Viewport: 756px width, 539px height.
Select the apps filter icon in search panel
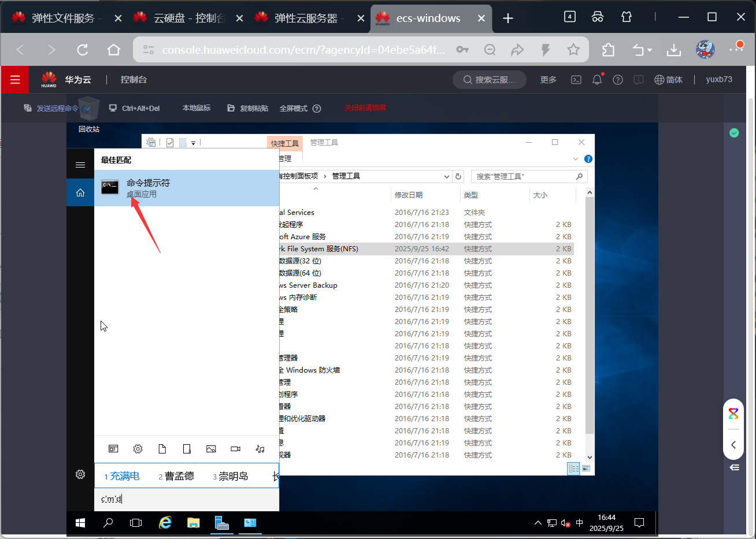(x=113, y=449)
